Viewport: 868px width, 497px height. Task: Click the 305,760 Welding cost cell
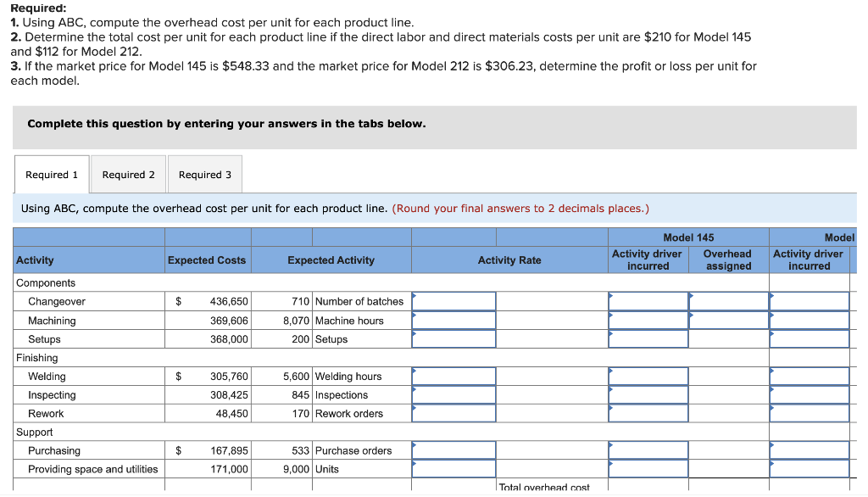tap(209, 377)
